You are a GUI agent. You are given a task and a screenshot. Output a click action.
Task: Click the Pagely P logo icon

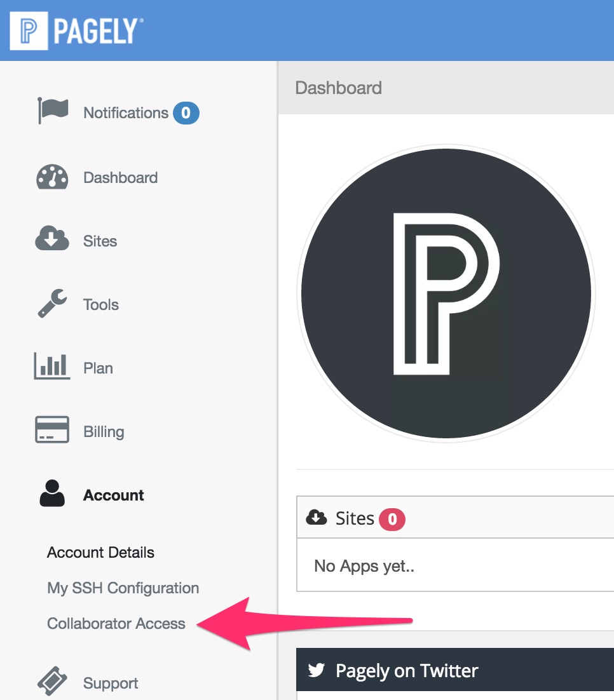(x=29, y=30)
